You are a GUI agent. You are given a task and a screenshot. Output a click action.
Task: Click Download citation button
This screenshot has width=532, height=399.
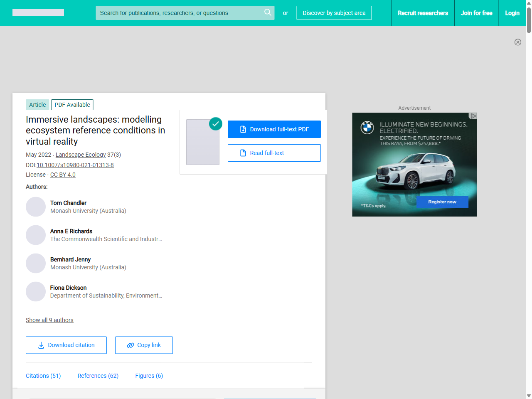(x=66, y=345)
